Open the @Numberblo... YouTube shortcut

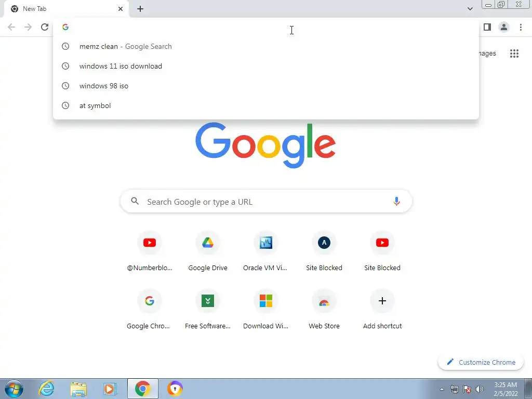pos(150,251)
